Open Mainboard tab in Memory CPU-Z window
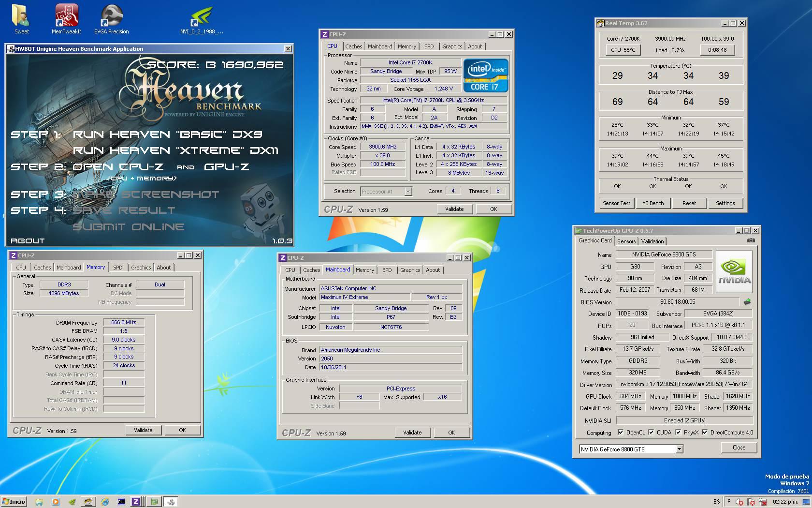The image size is (812, 508). [69, 268]
